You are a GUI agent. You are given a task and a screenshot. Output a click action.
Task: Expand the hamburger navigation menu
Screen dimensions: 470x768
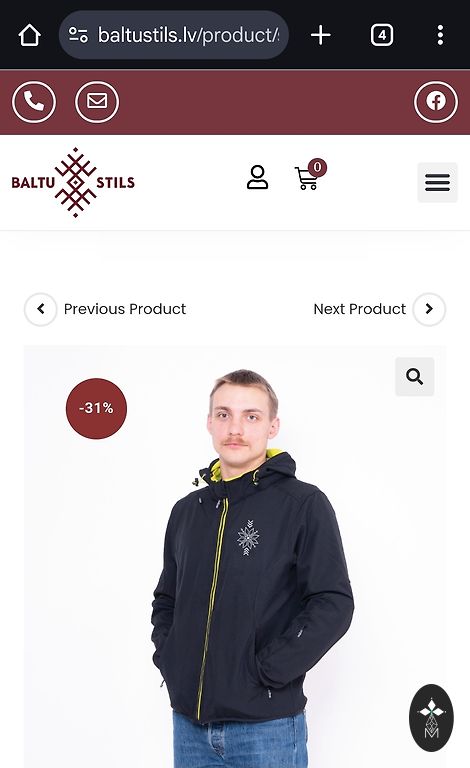pos(437,182)
